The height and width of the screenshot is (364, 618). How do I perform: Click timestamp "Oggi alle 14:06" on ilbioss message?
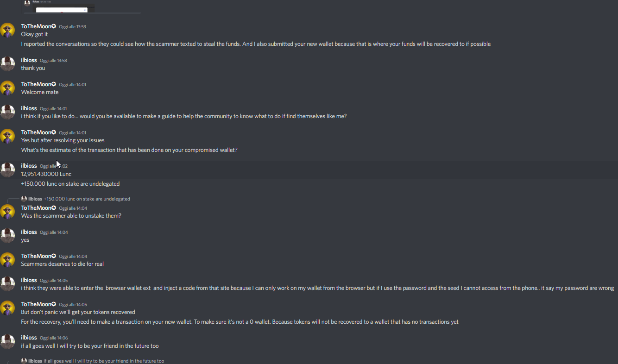click(x=54, y=338)
